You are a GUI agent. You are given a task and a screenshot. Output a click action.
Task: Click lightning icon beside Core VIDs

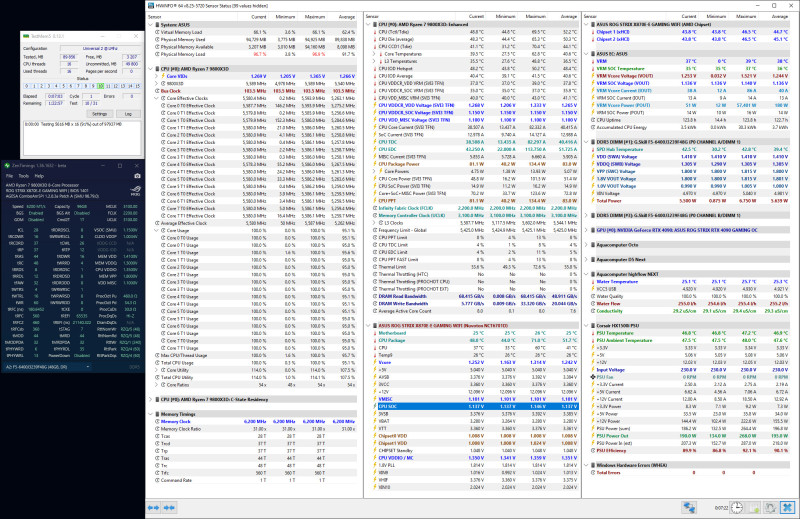[163, 76]
